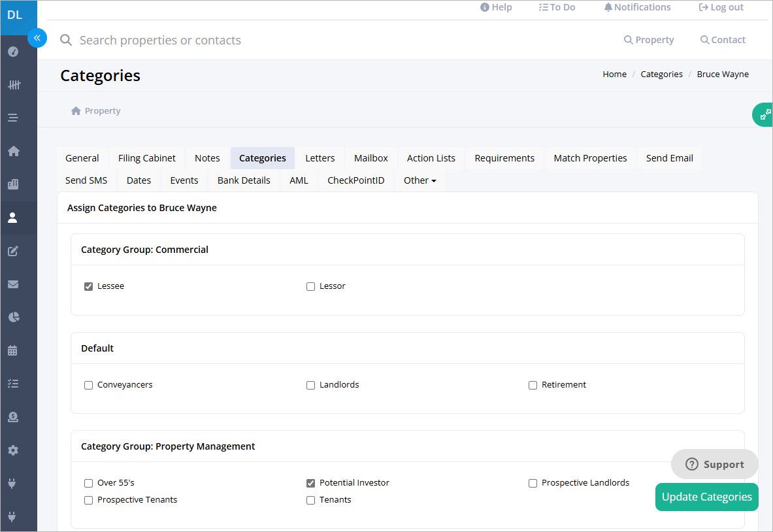The width and height of the screenshot is (773, 532).
Task: Go to Categories breadcrumb link
Action: click(x=661, y=74)
